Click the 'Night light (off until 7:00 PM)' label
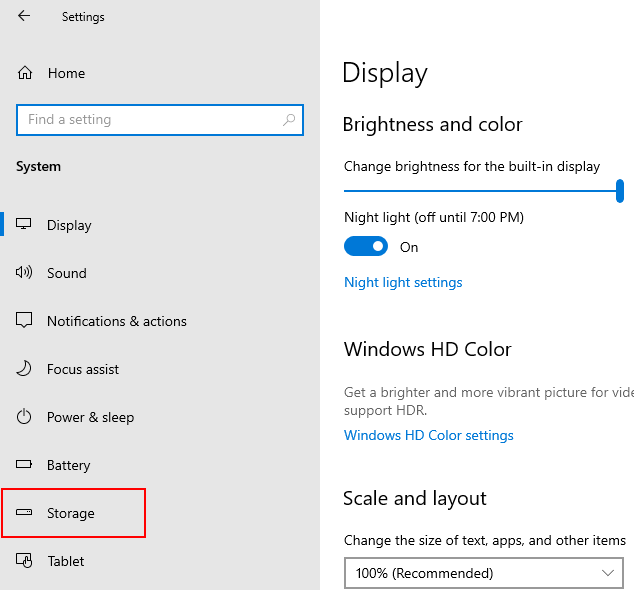This screenshot has height=590, width=634. coord(434,218)
